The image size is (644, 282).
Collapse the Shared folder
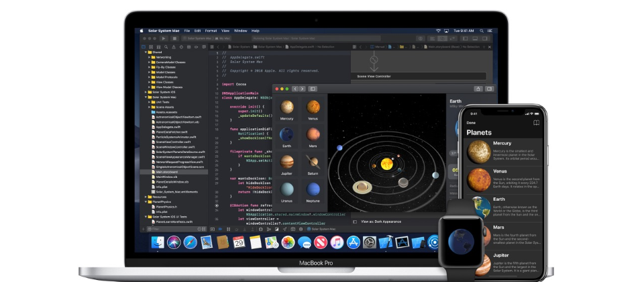[x=146, y=52]
